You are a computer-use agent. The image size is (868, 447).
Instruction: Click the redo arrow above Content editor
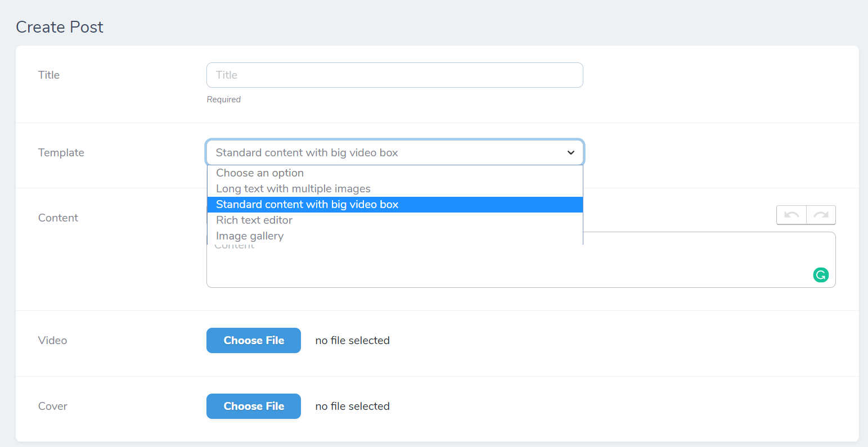tap(821, 215)
